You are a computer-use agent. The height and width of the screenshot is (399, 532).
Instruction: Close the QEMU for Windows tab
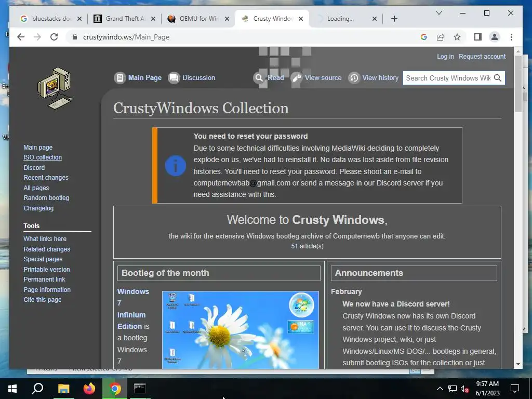tap(227, 19)
